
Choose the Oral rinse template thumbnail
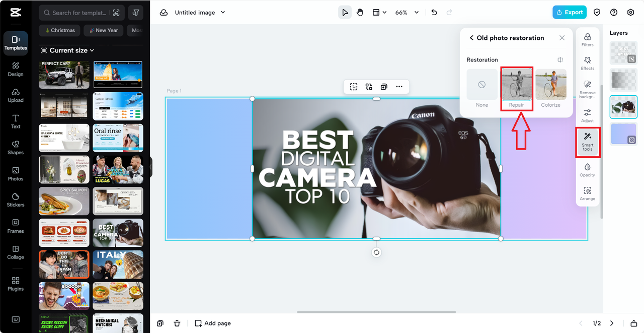pyautogui.click(x=118, y=138)
